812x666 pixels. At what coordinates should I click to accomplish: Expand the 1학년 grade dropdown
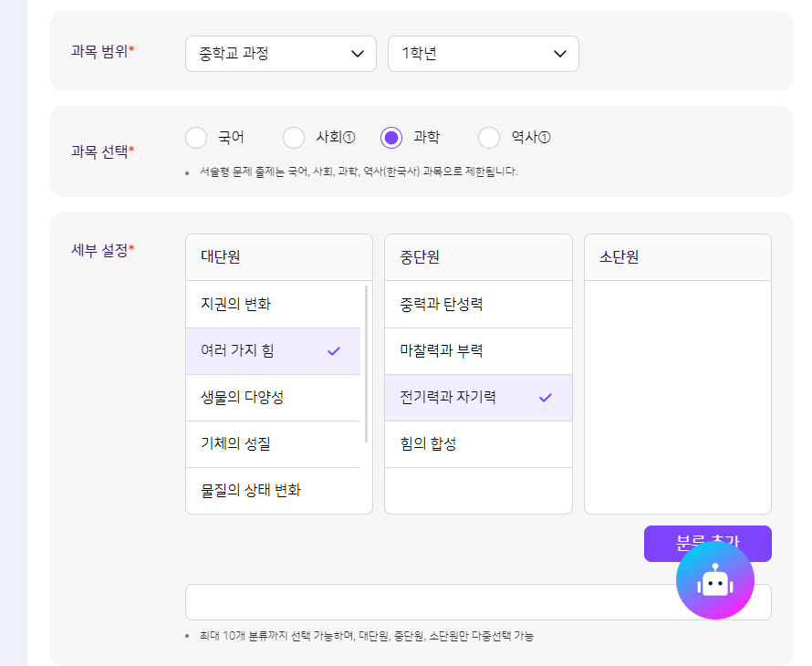click(484, 54)
